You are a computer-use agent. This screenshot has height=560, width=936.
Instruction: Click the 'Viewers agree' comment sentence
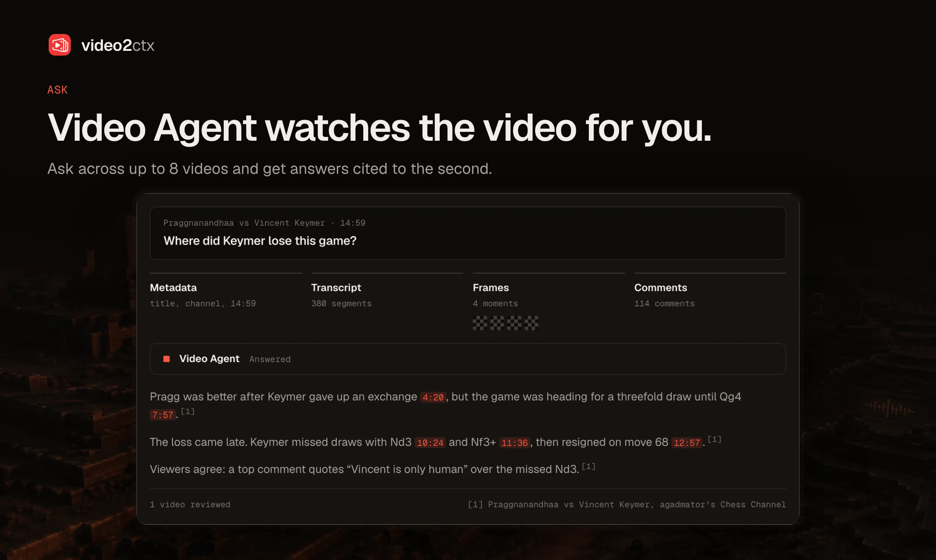coord(364,469)
